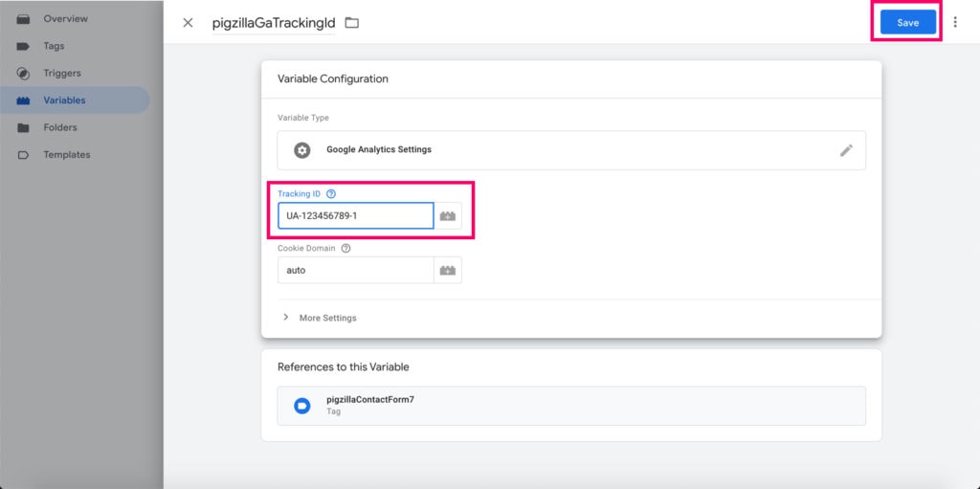Screen dimensions: 980x489
Task: Click the Templates outline icon
Action: (23, 155)
